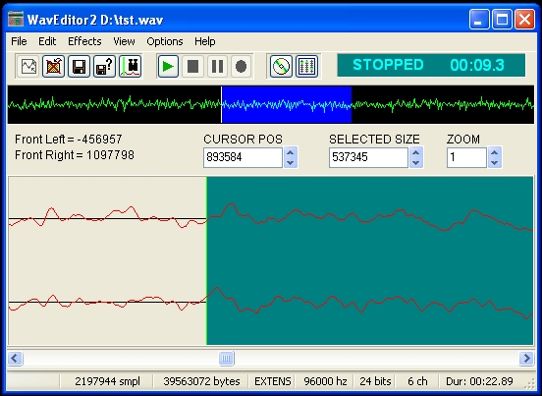Open the View menu
542x396 pixels.
(124, 41)
